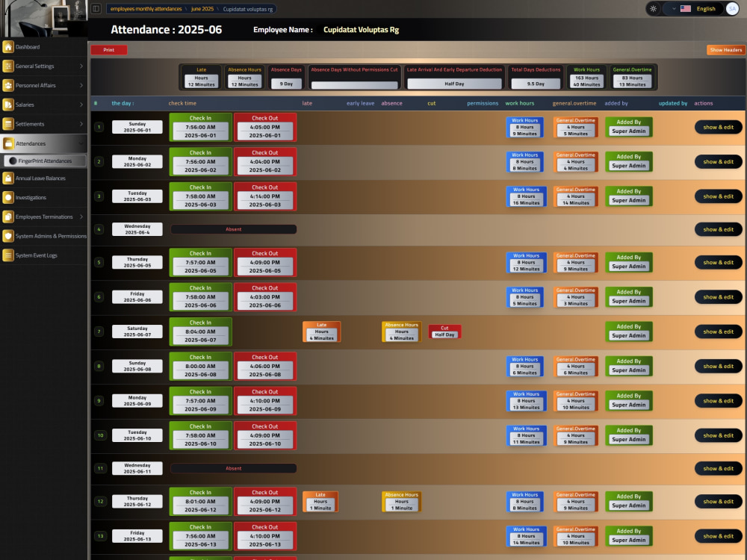Viewport: 747px width, 560px height.
Task: Toggle the light/dark theme sun icon
Action: click(x=653, y=8)
